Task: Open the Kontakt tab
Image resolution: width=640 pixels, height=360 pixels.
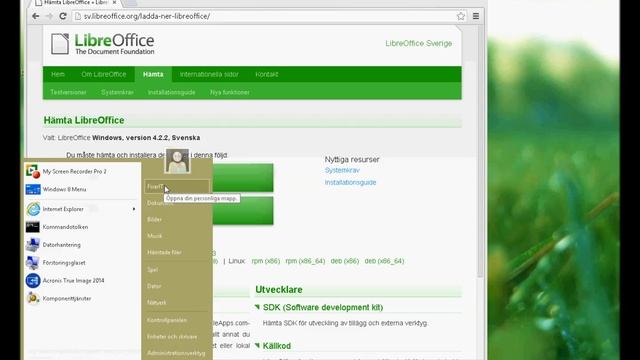Action: (267, 74)
